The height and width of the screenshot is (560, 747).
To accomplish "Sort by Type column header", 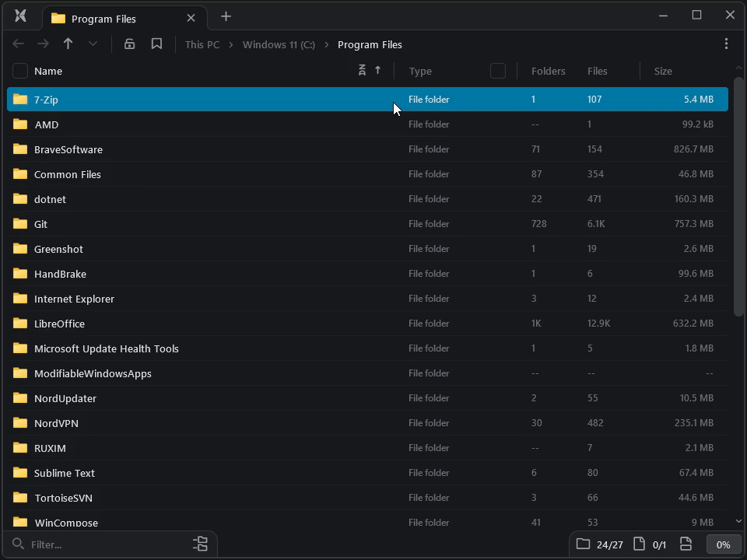I will coord(420,71).
